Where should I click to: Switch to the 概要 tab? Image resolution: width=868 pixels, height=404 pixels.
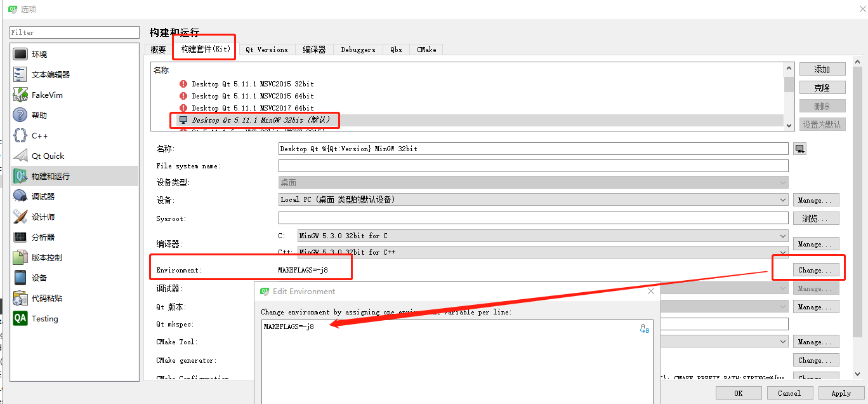pos(159,50)
